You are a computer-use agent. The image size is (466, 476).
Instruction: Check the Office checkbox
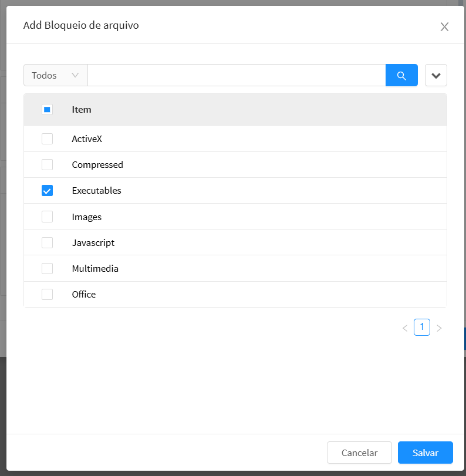click(48, 294)
